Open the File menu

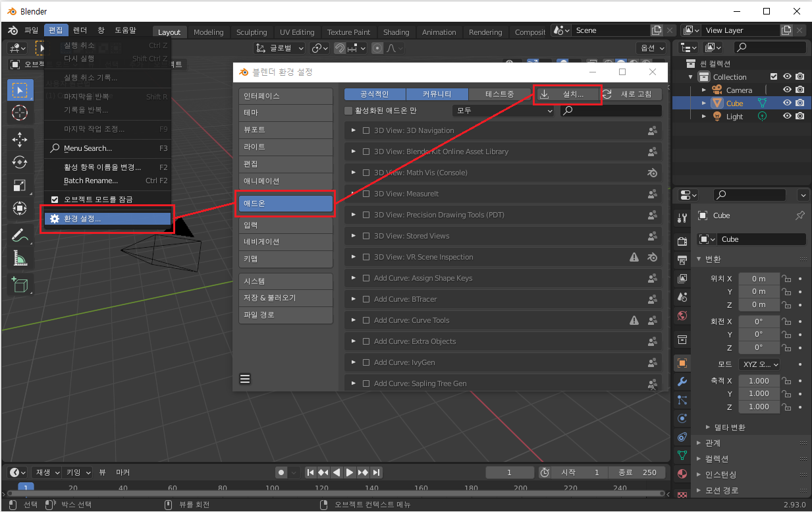coord(32,30)
